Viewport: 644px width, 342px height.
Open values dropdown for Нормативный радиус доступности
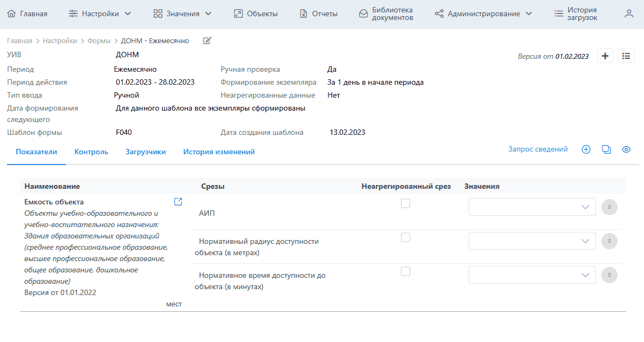click(x=532, y=241)
